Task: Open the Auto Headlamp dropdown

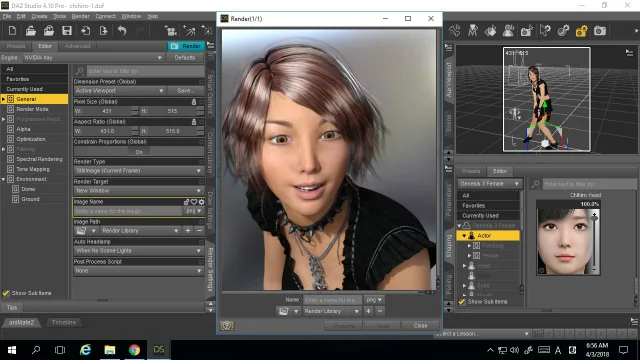Action: coord(138,251)
